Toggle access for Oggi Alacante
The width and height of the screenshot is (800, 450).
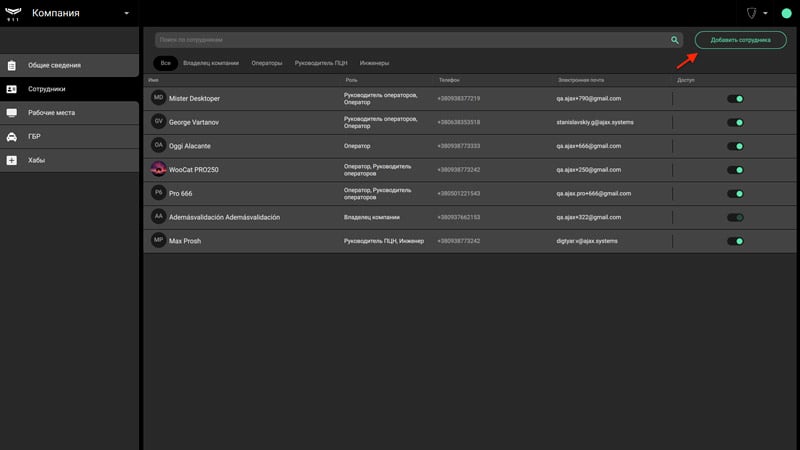tap(735, 146)
